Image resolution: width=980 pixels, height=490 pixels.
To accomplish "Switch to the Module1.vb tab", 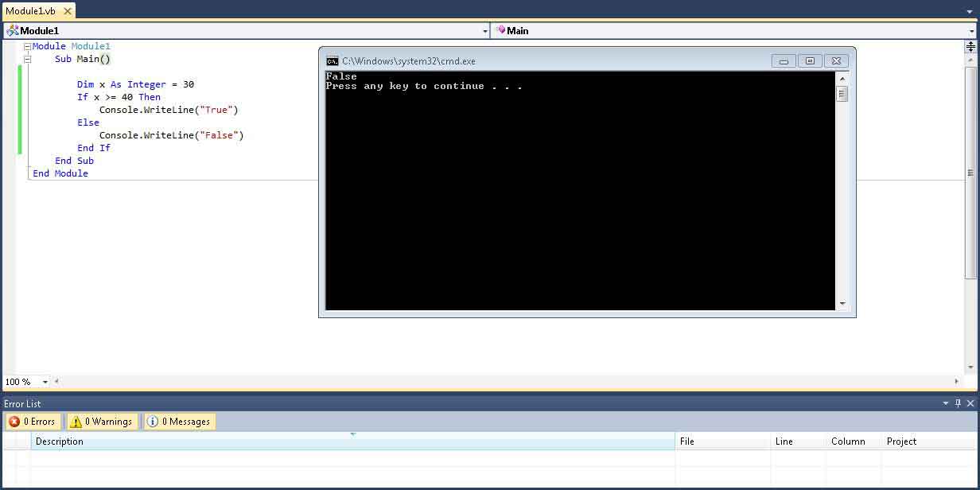I will click(x=30, y=11).
